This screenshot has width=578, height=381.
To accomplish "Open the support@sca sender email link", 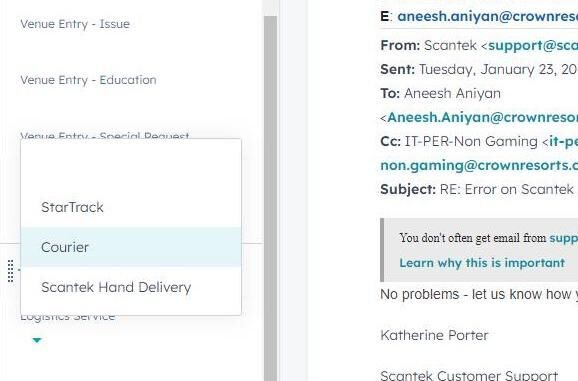I will [533, 45].
